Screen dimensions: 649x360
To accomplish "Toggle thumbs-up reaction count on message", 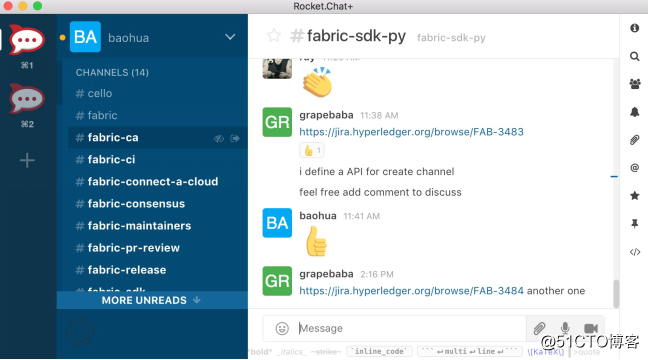I will pos(312,151).
